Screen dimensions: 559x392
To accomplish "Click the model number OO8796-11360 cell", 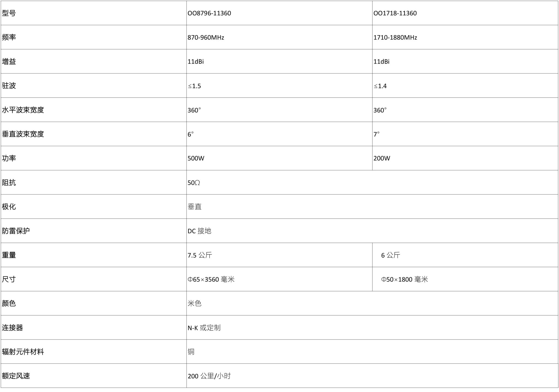I will coord(279,13).
